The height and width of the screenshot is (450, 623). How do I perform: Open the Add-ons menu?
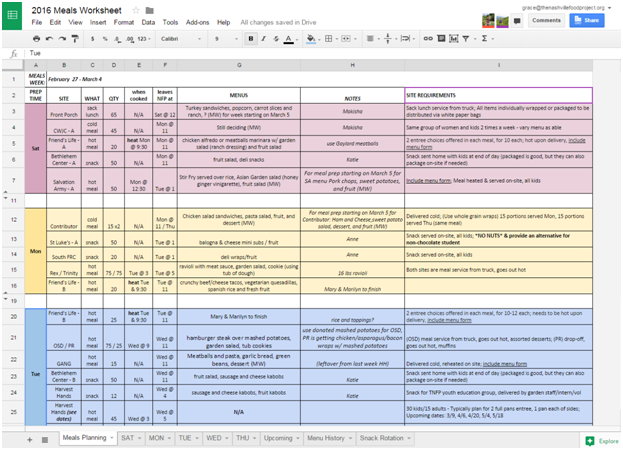pyautogui.click(x=197, y=22)
